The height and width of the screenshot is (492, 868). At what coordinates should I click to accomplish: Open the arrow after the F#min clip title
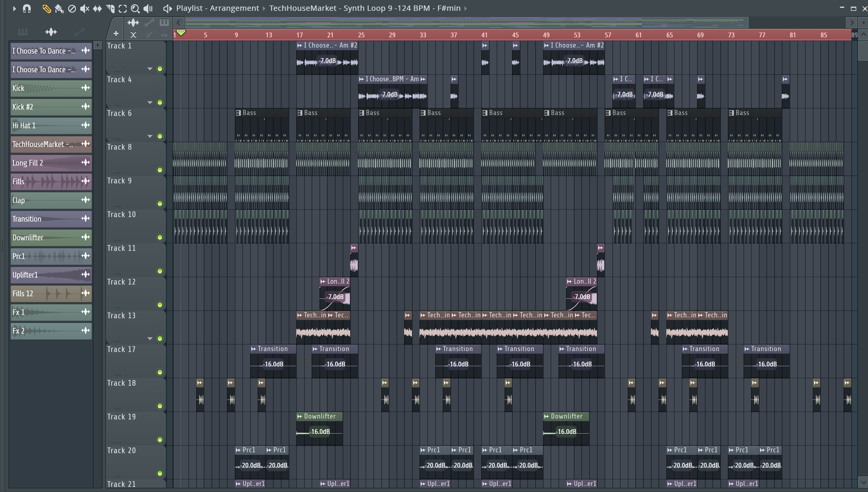[466, 8]
